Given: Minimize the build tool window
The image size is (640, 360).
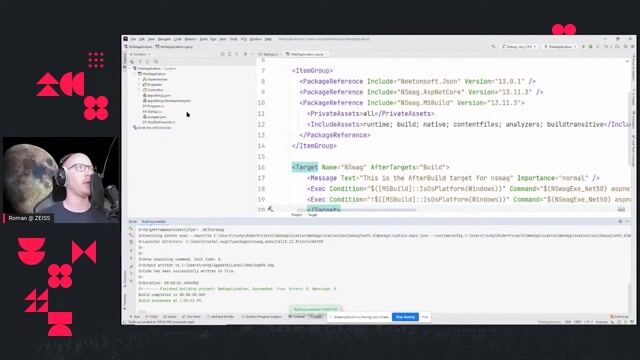Looking at the screenshot, I should click(628, 221).
